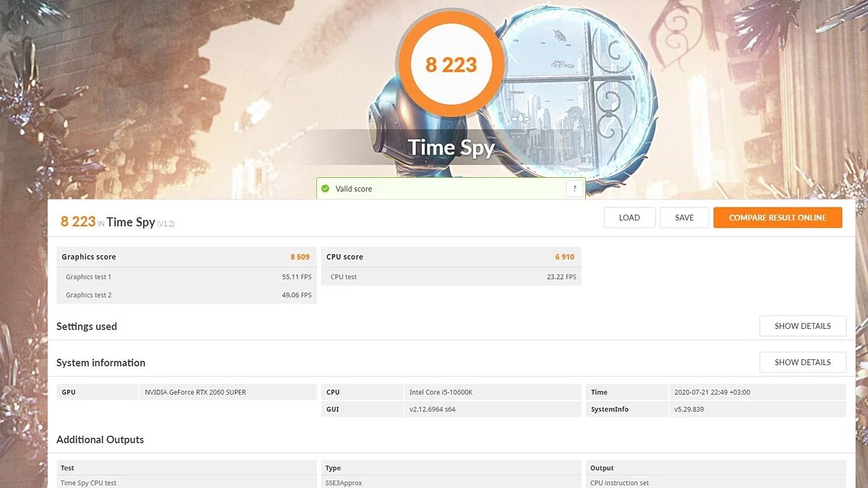
Task: Click the System information heading
Action: (101, 362)
